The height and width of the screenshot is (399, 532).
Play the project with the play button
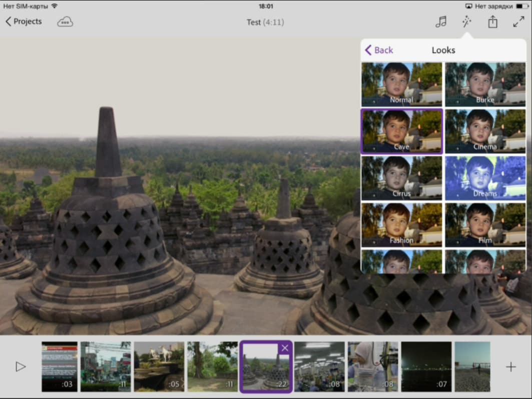pyautogui.click(x=21, y=366)
